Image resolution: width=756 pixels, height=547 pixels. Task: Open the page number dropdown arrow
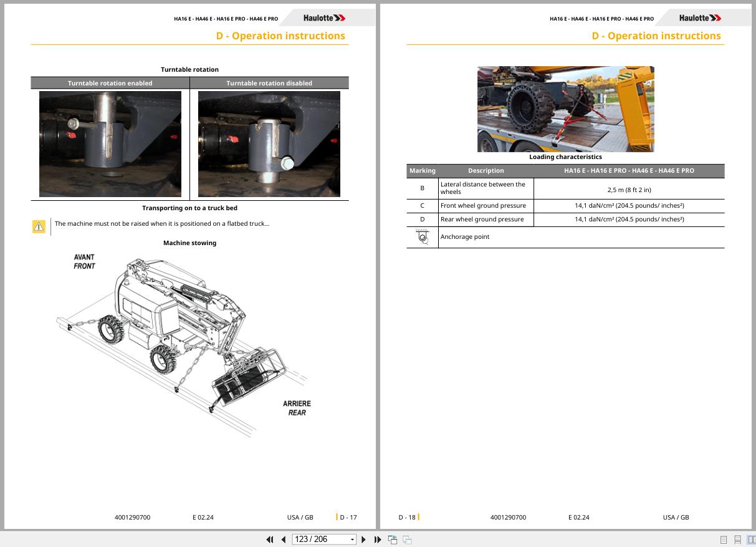tap(352, 540)
